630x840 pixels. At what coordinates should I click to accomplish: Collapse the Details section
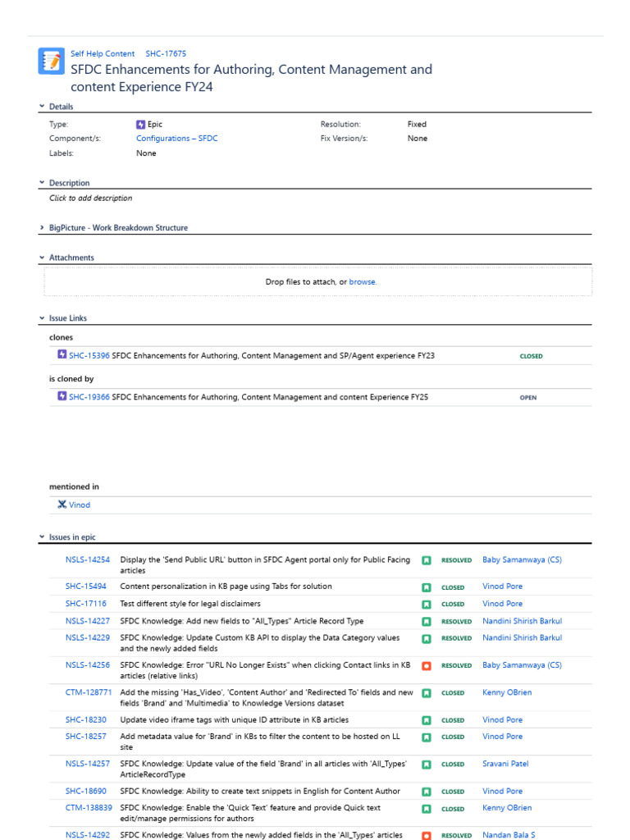pyautogui.click(x=42, y=106)
